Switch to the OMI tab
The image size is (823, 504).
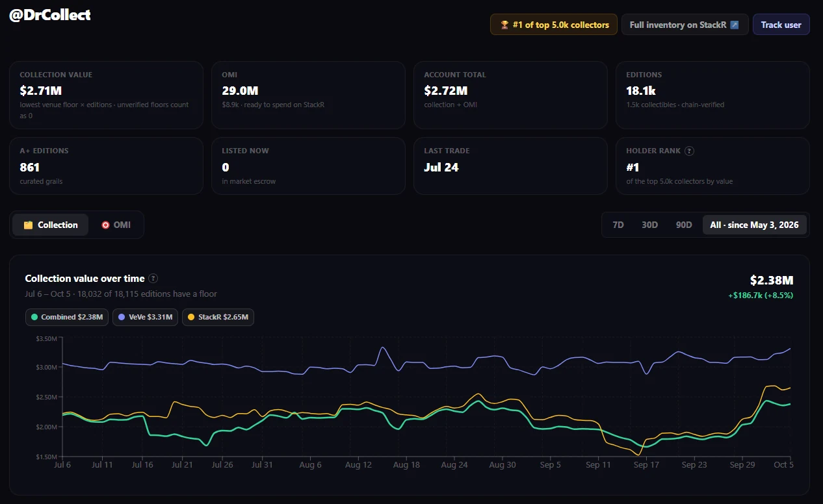(116, 225)
